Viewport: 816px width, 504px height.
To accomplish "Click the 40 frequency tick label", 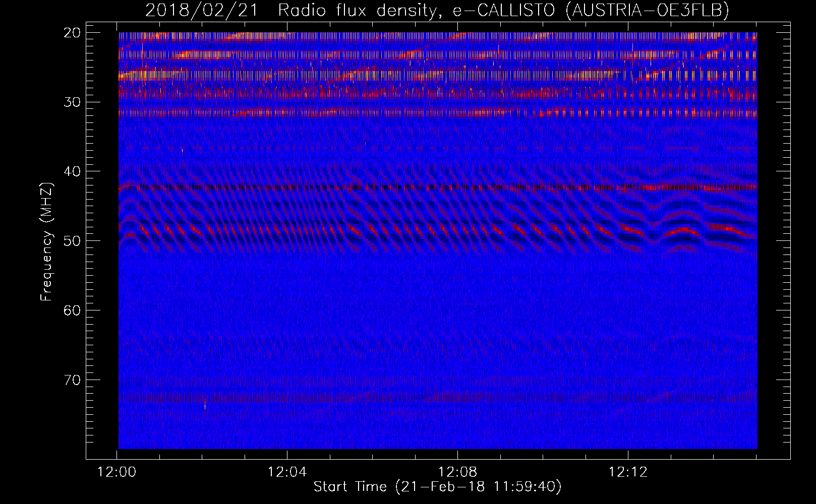I will [73, 171].
